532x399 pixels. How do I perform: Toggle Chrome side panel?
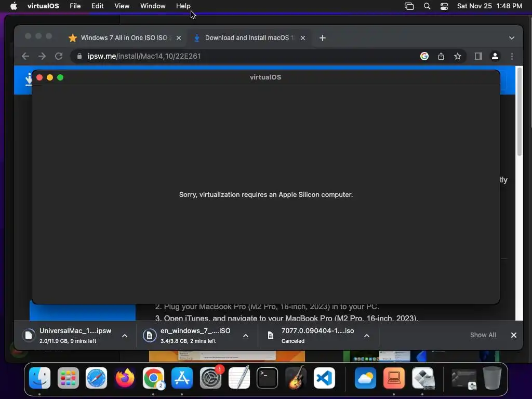click(x=478, y=56)
